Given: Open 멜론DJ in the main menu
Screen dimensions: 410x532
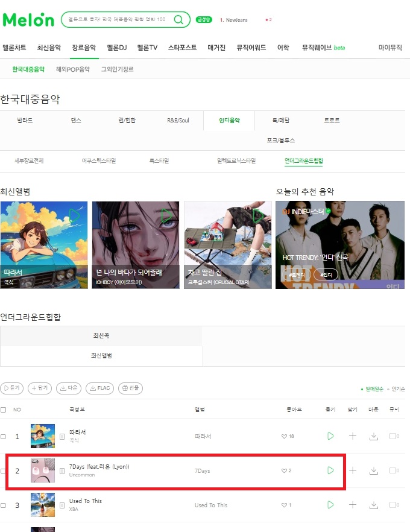Looking at the screenshot, I should (x=116, y=48).
